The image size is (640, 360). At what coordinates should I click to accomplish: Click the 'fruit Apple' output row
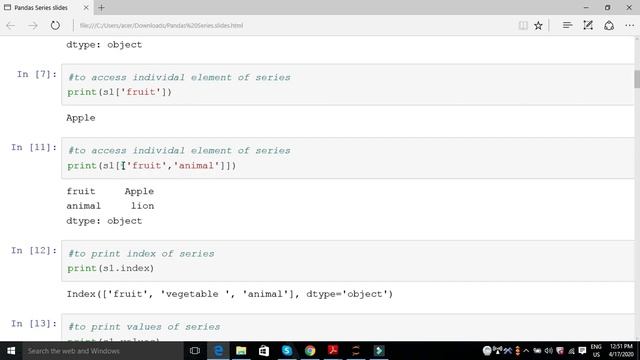tap(110, 191)
